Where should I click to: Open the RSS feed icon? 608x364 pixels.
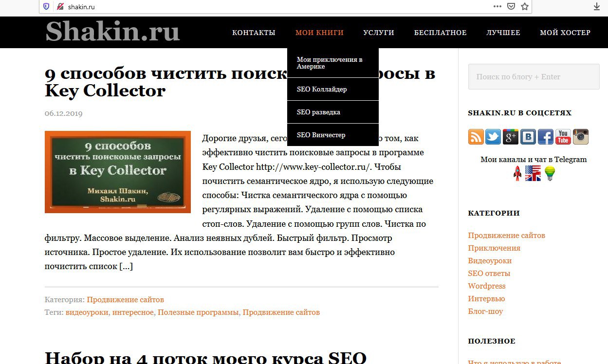[x=476, y=137]
